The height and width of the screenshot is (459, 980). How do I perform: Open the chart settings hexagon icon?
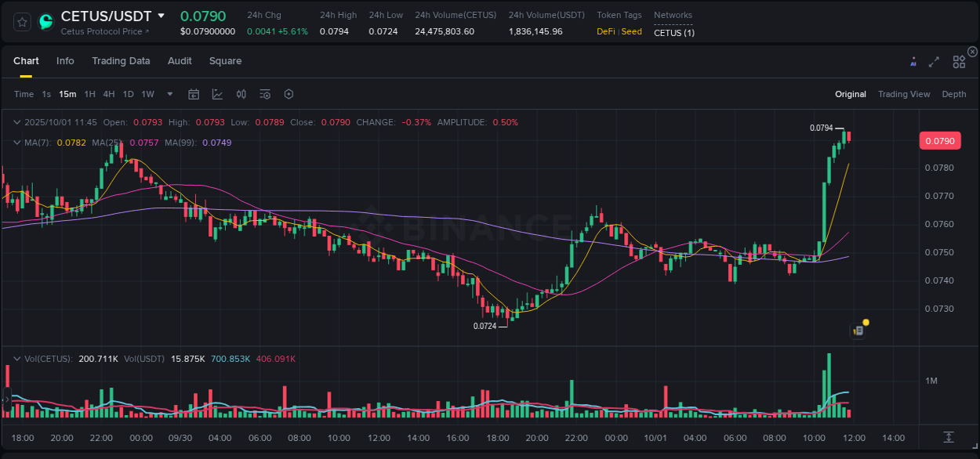[289, 94]
